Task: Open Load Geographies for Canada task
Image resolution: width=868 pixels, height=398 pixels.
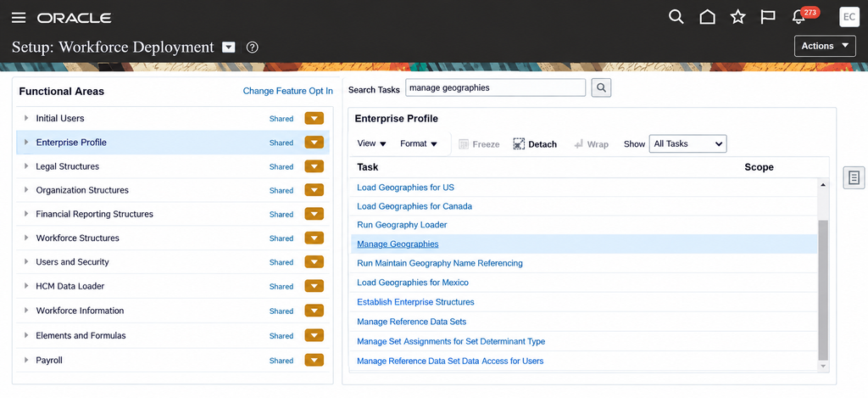Action: tap(414, 206)
